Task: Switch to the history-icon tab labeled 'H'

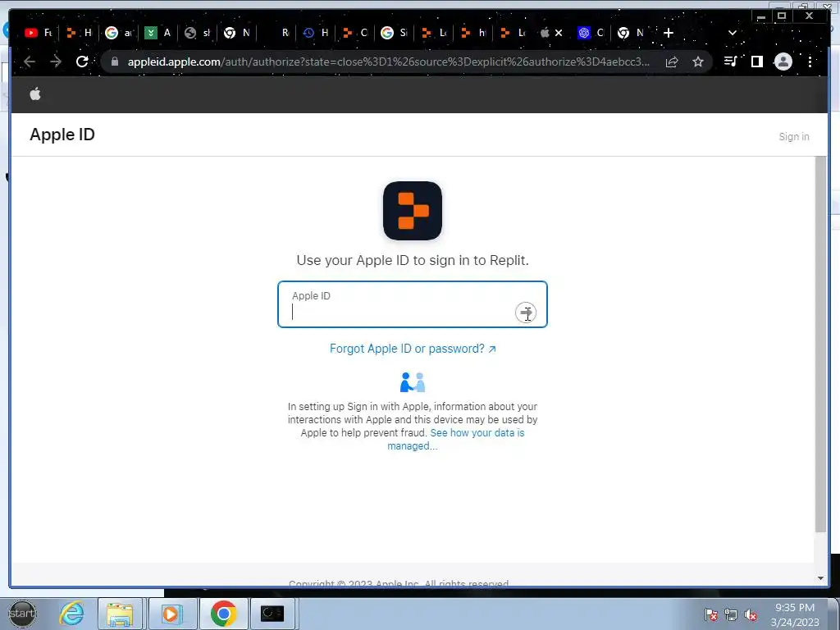Action: (316, 33)
